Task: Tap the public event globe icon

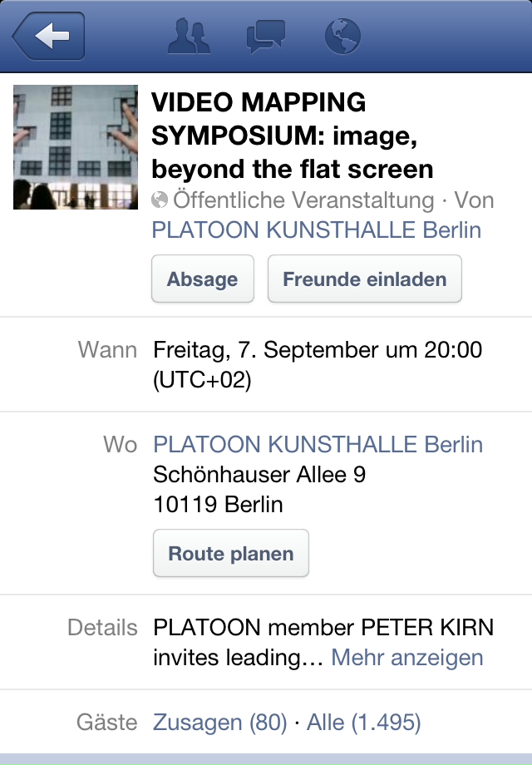Action: (x=160, y=200)
